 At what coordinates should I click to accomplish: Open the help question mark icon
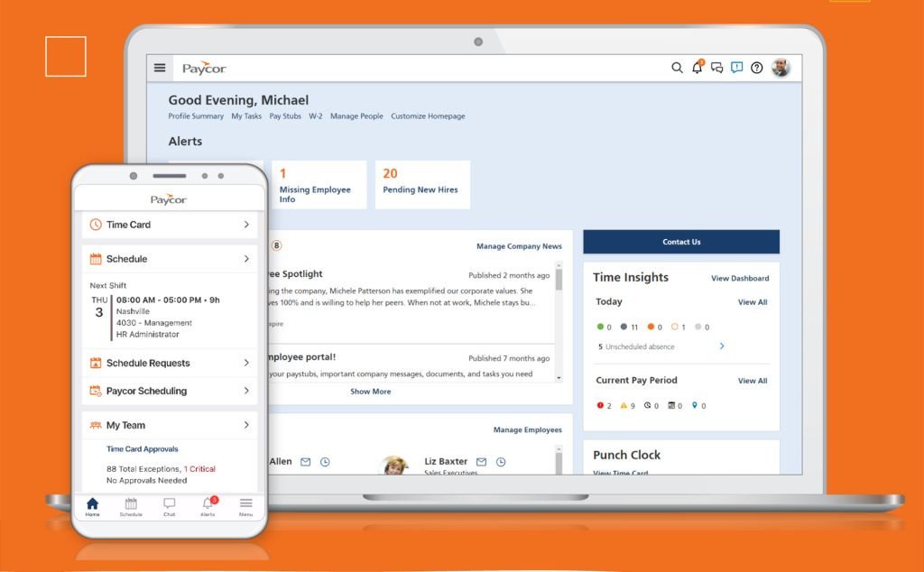tap(757, 68)
